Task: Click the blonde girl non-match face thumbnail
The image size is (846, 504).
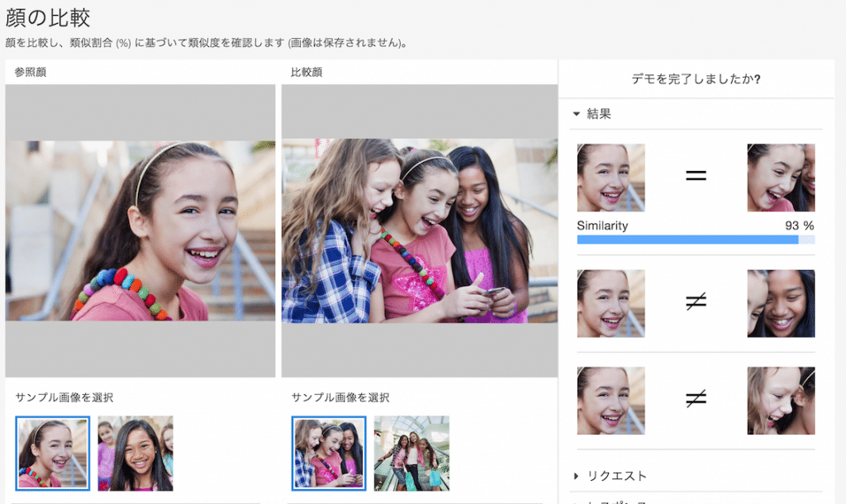Action: [781, 401]
